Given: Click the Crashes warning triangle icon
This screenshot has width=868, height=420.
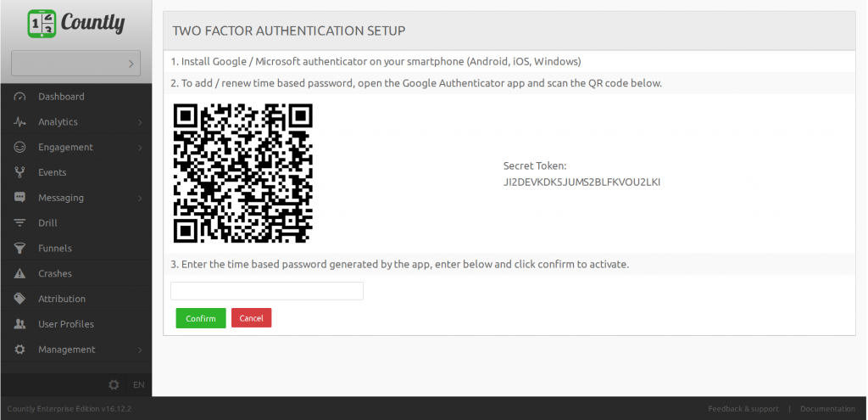Looking at the screenshot, I should coord(20,274).
